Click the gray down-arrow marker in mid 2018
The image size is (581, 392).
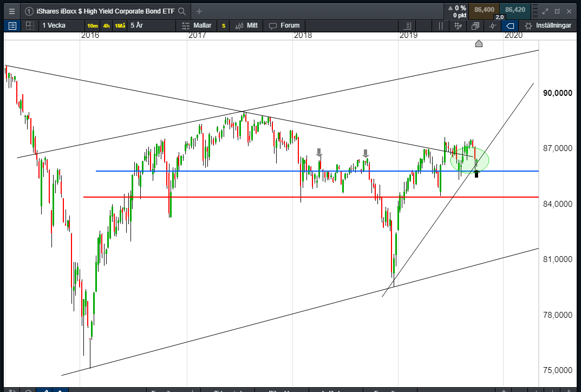pyautogui.click(x=365, y=153)
